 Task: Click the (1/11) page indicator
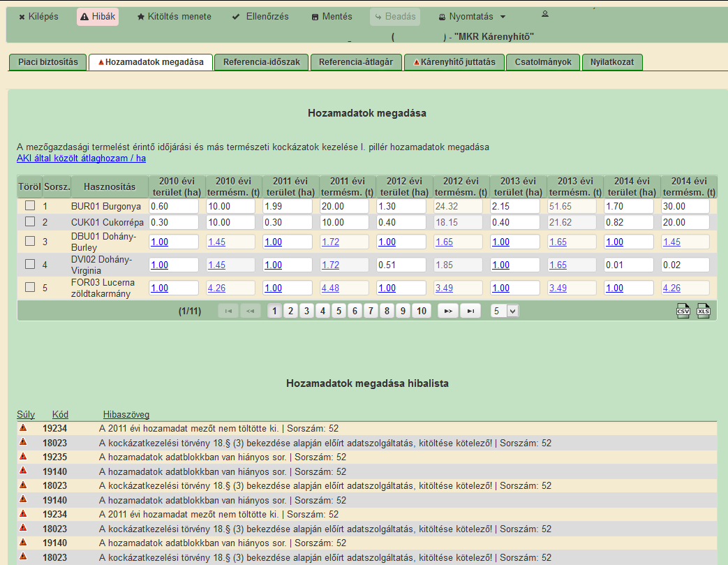(190, 311)
